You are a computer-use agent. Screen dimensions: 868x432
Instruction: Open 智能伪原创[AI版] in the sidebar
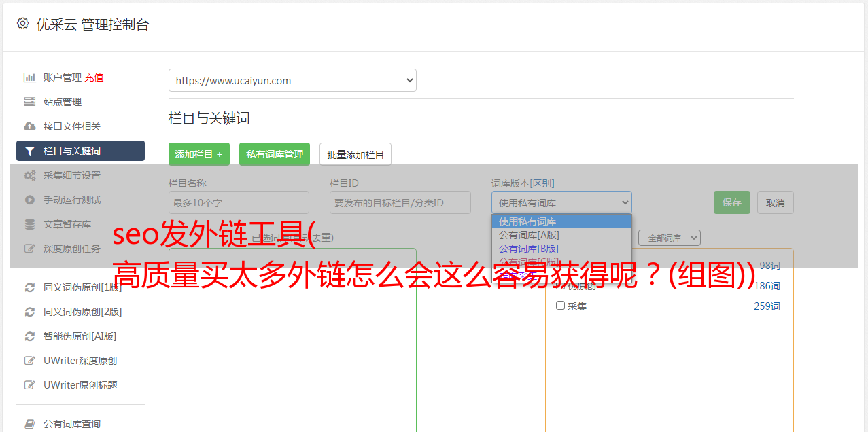tap(80, 336)
